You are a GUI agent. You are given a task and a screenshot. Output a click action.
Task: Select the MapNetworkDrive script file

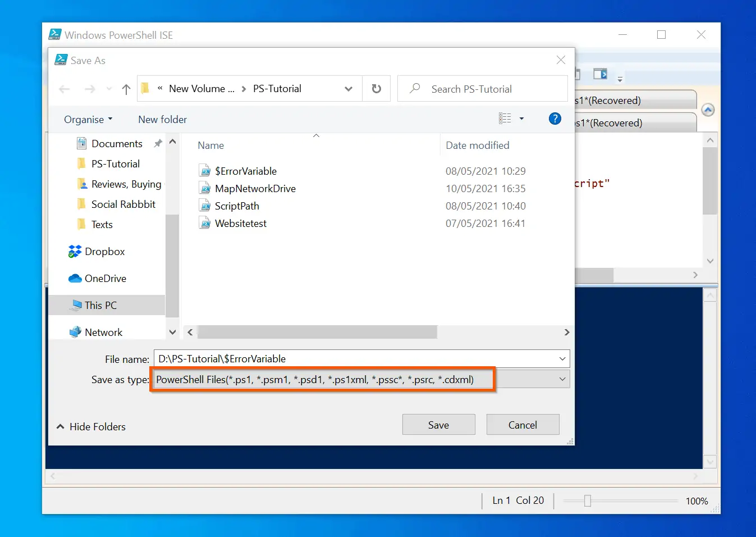click(x=255, y=189)
